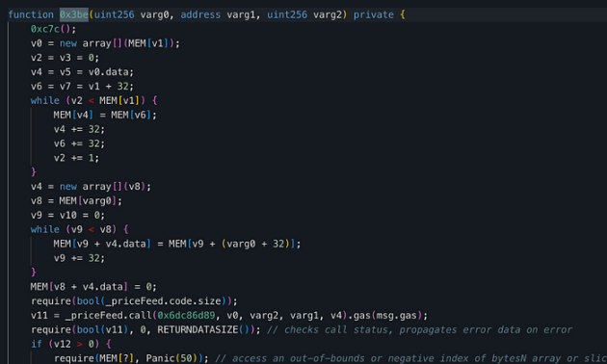The image size is (607, 364).
Task: Click the 0xc7c() function call
Action: (x=53, y=29)
